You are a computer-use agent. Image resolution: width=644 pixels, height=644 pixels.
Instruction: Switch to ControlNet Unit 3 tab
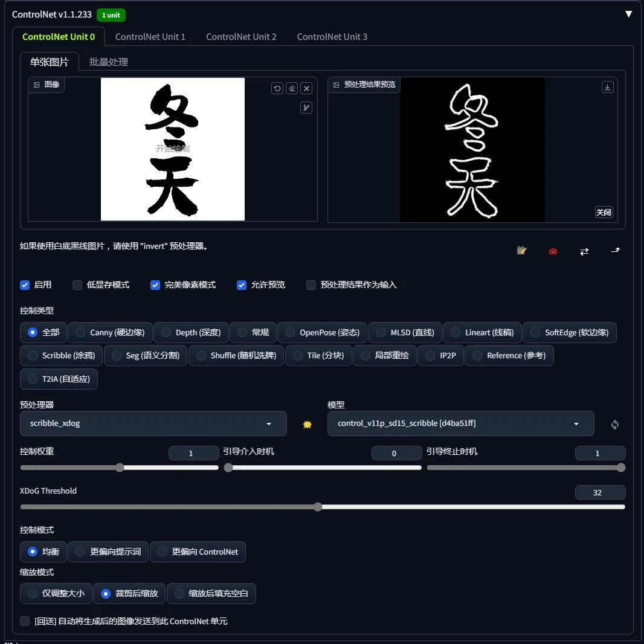(332, 37)
